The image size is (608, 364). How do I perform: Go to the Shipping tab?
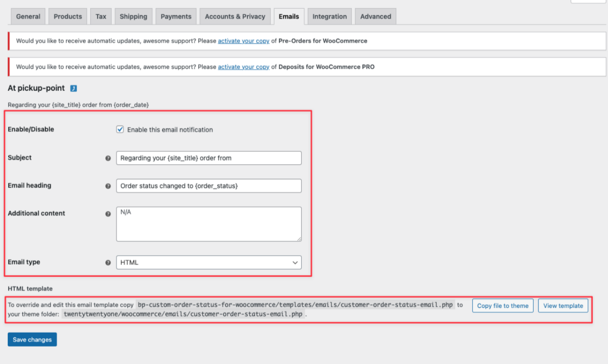tap(133, 17)
